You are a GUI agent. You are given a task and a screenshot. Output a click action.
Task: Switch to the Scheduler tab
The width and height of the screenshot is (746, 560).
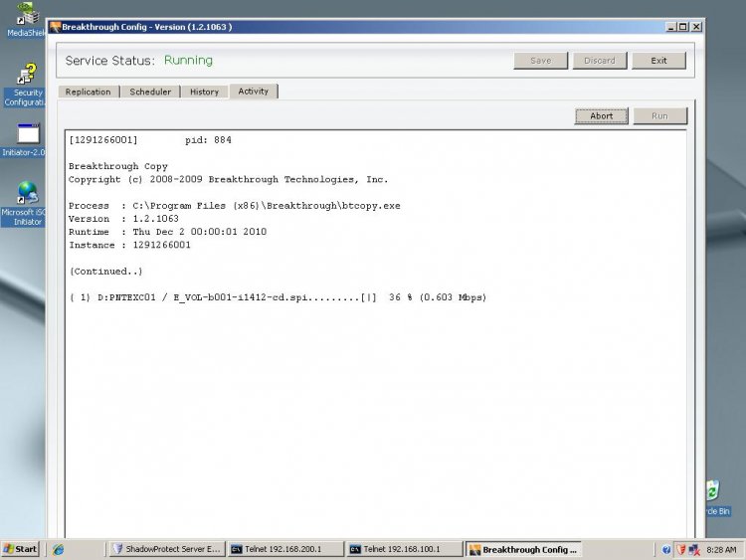click(x=150, y=92)
